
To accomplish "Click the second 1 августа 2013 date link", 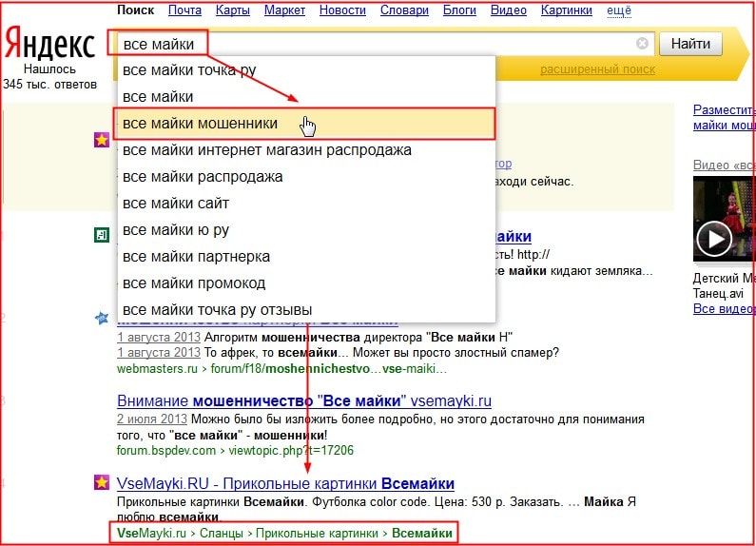I will click(x=159, y=353).
